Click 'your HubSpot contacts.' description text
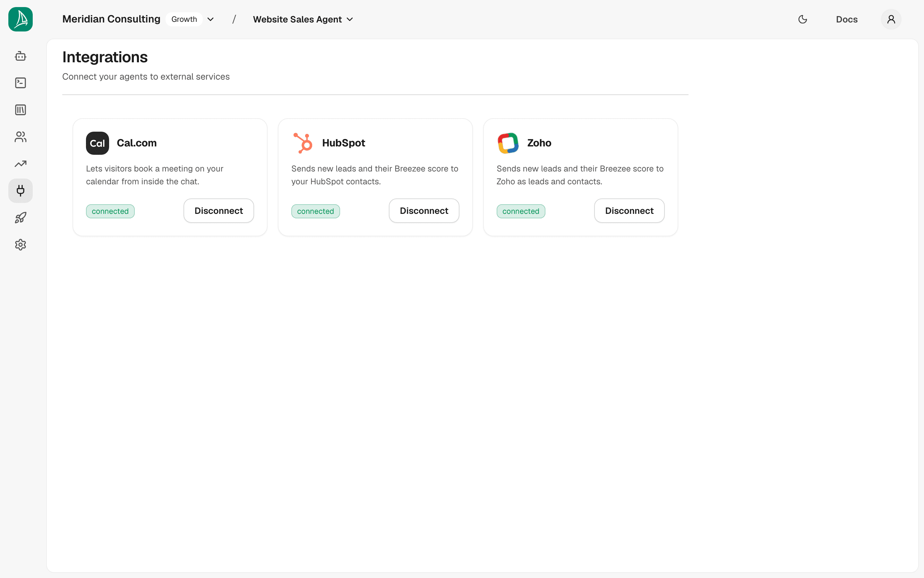This screenshot has height=578, width=924. pos(336,181)
